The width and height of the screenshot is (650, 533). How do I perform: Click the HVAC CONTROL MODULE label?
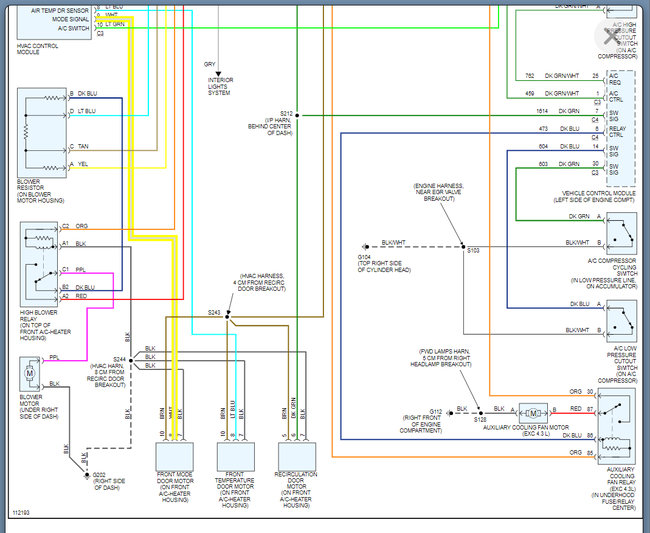pyautogui.click(x=37, y=49)
